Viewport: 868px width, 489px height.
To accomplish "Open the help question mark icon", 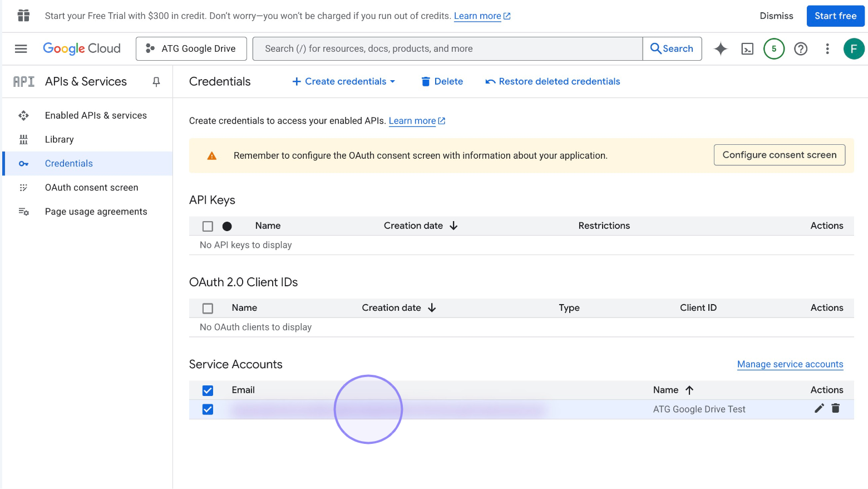I will (801, 48).
